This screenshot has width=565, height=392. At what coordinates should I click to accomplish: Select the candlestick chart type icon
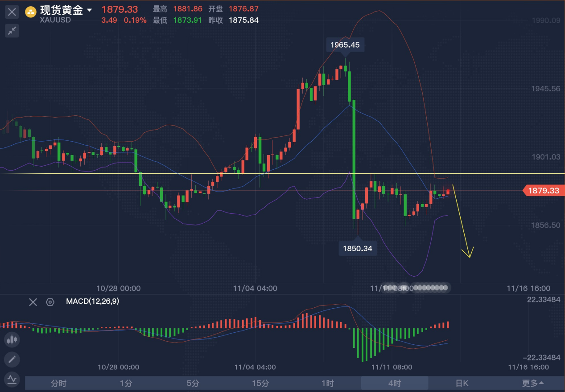[x=12, y=339]
